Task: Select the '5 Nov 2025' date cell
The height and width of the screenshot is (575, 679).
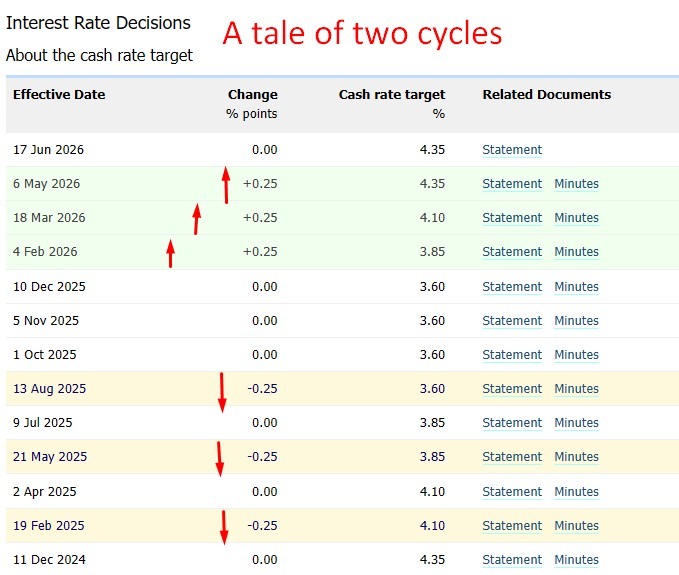Action: coord(46,321)
